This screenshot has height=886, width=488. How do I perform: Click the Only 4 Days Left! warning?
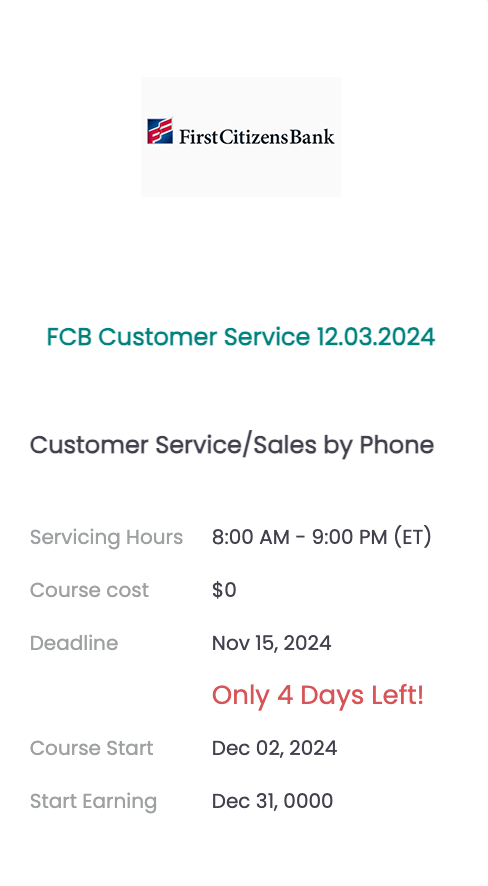coord(317,695)
